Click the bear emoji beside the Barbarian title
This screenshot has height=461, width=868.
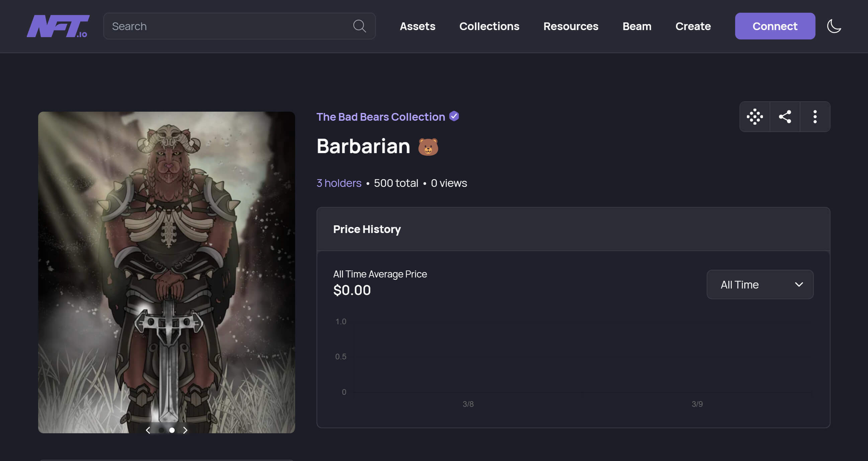(428, 147)
